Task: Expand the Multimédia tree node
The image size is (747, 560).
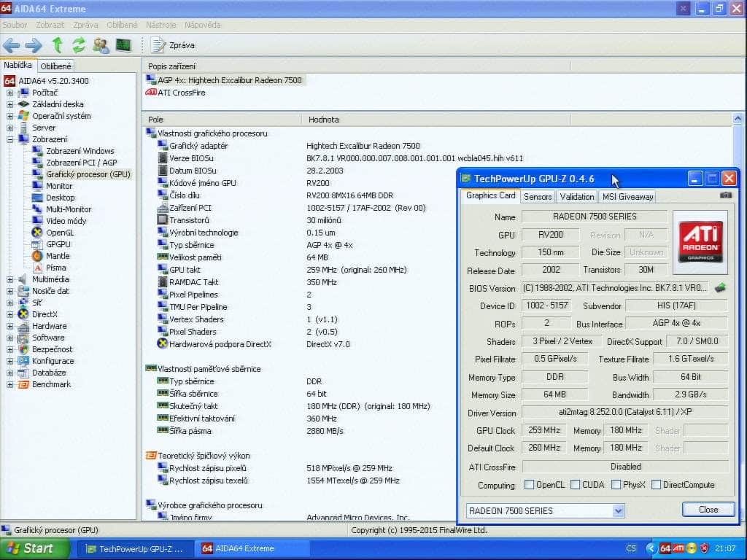Action: click(10, 279)
